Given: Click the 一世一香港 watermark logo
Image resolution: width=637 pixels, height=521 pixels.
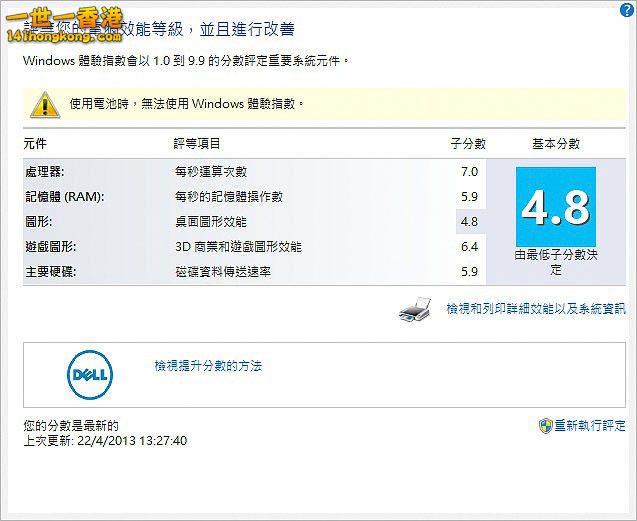Looking at the screenshot, I should [63, 21].
